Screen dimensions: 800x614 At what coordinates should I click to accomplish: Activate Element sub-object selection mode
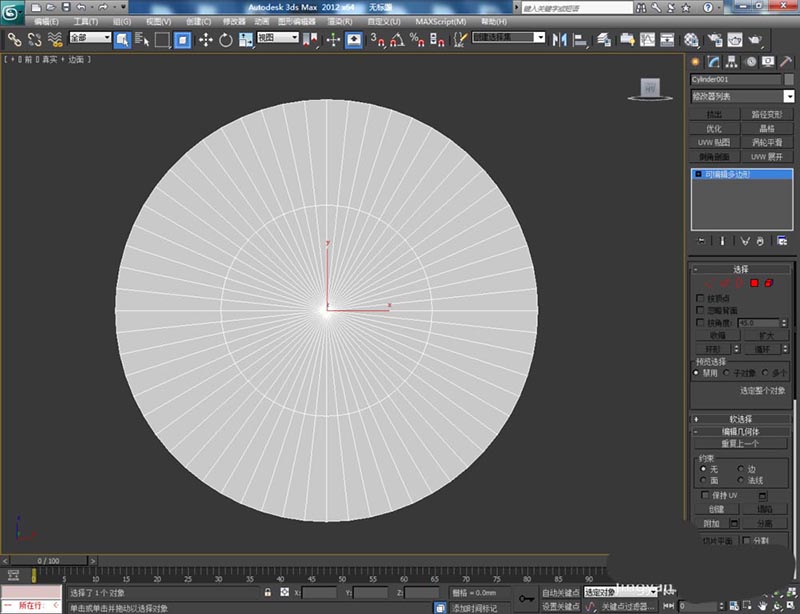pos(770,283)
